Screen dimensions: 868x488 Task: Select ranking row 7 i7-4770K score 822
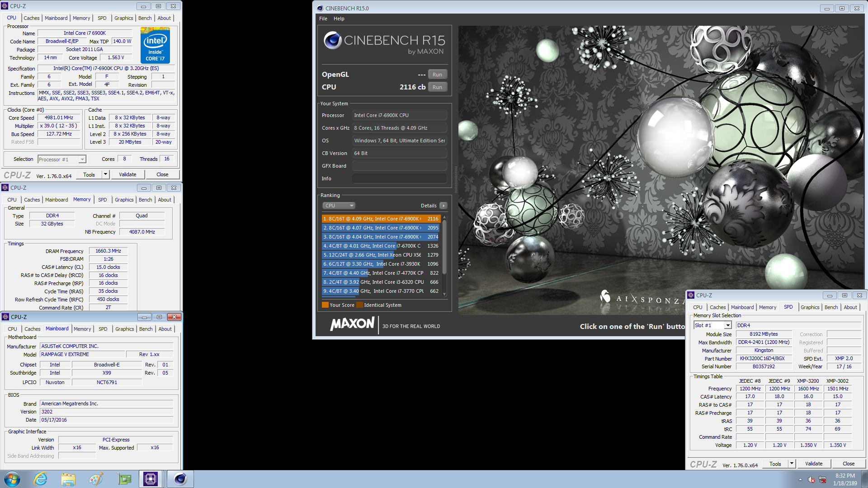tap(381, 273)
